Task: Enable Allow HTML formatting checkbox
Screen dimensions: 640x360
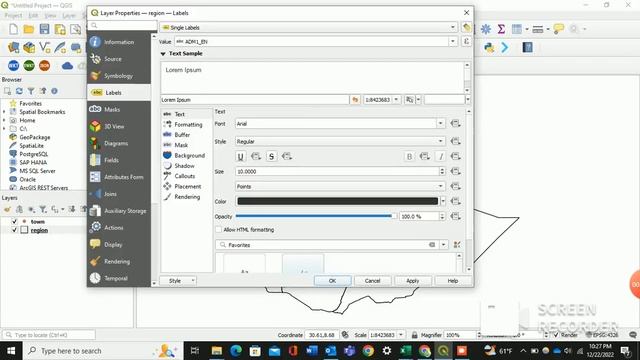Action: point(219,230)
